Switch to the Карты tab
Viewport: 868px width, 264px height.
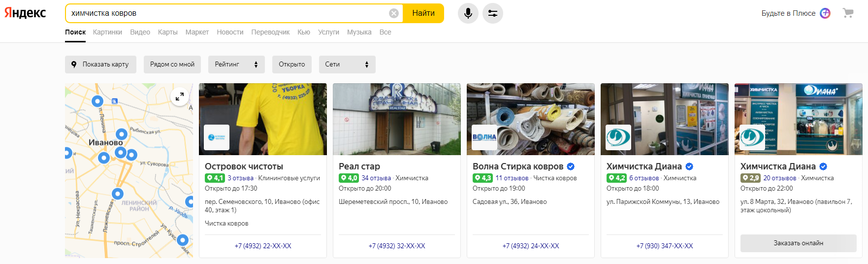[x=167, y=32]
